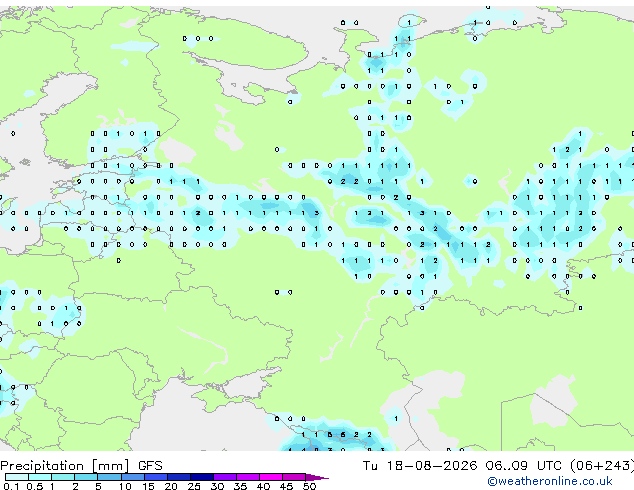This screenshot has height=490, width=634.
Task: Click the '0.1' legend value label
Action: (x=11, y=486)
